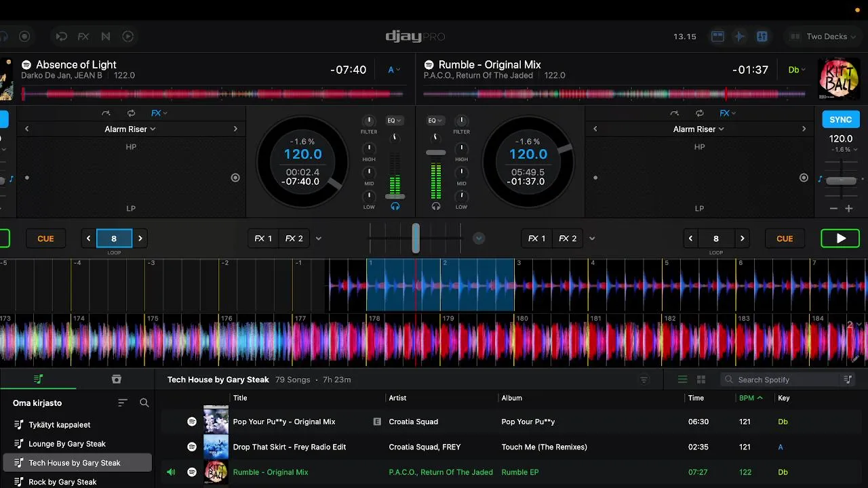
Task: Click the right deck curved-arrow bounce icon
Action: pos(674,113)
